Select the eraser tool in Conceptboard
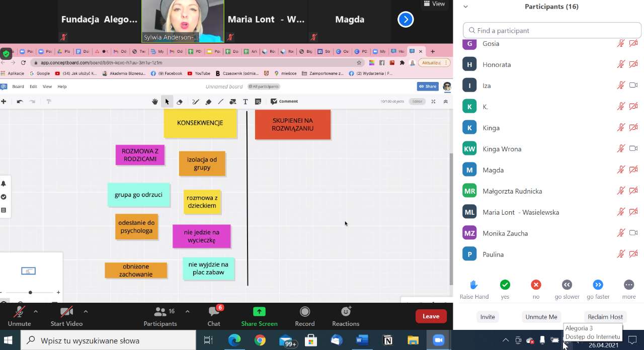The width and height of the screenshot is (644, 350). [x=180, y=102]
